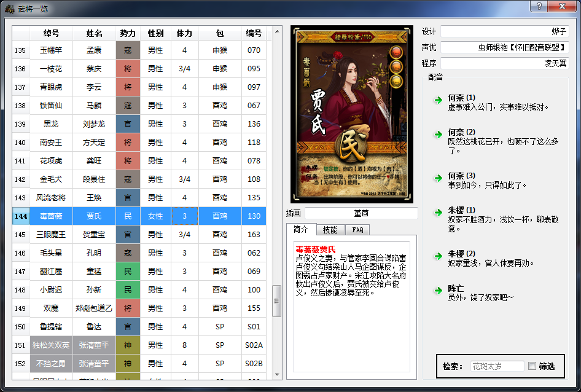Screen dimensions: 581x392
Task: Select the 李云 name cell
Action: (x=94, y=87)
